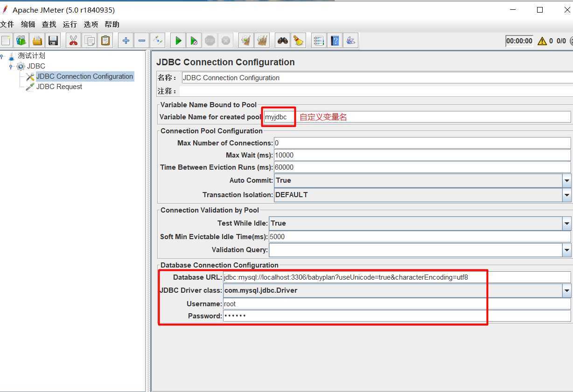
Task: Select JDBC Request in the tree
Action: [59, 87]
